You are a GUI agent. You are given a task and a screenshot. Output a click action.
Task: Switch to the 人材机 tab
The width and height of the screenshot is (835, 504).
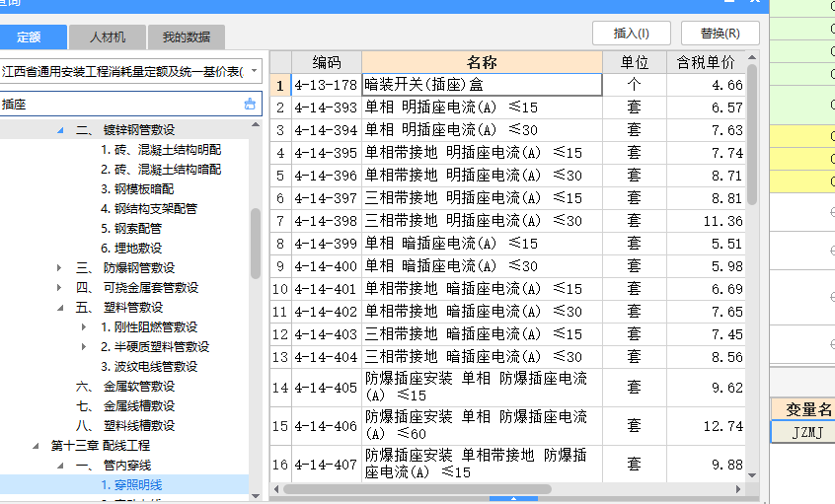107,37
